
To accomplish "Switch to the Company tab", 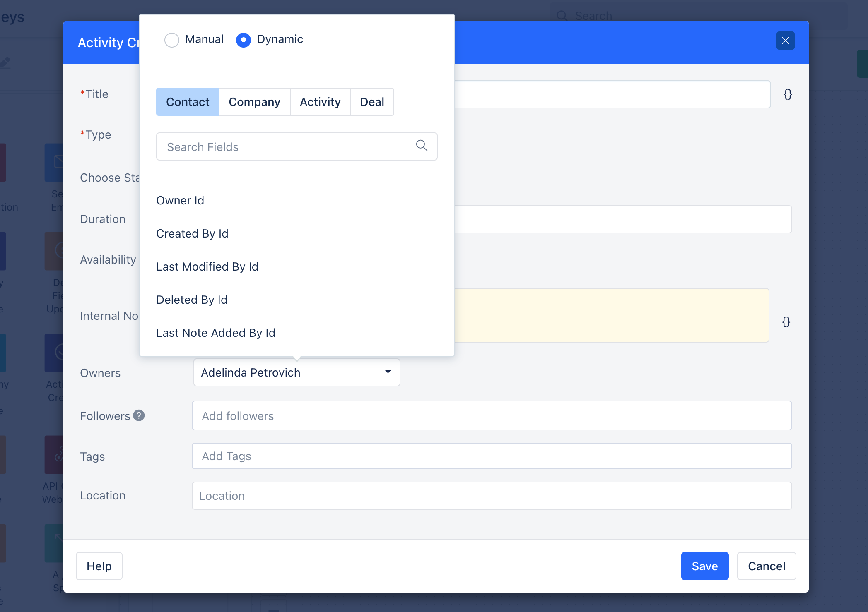I will [254, 102].
